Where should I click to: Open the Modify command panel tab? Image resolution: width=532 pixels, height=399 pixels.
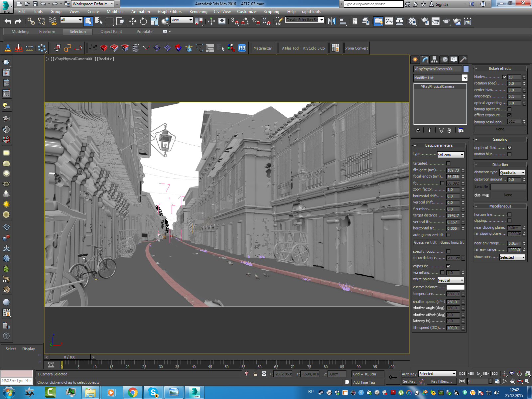coord(425,60)
